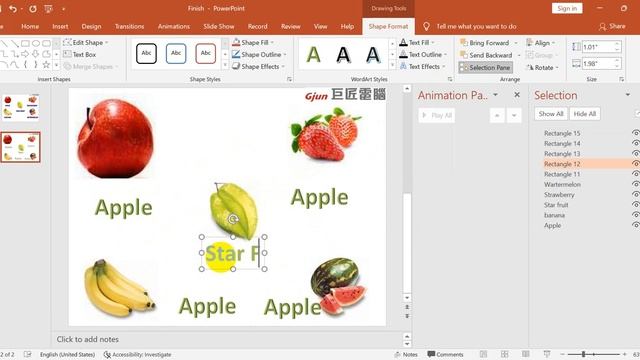
Task: Click Hide All in Selection pane
Action: (584, 114)
